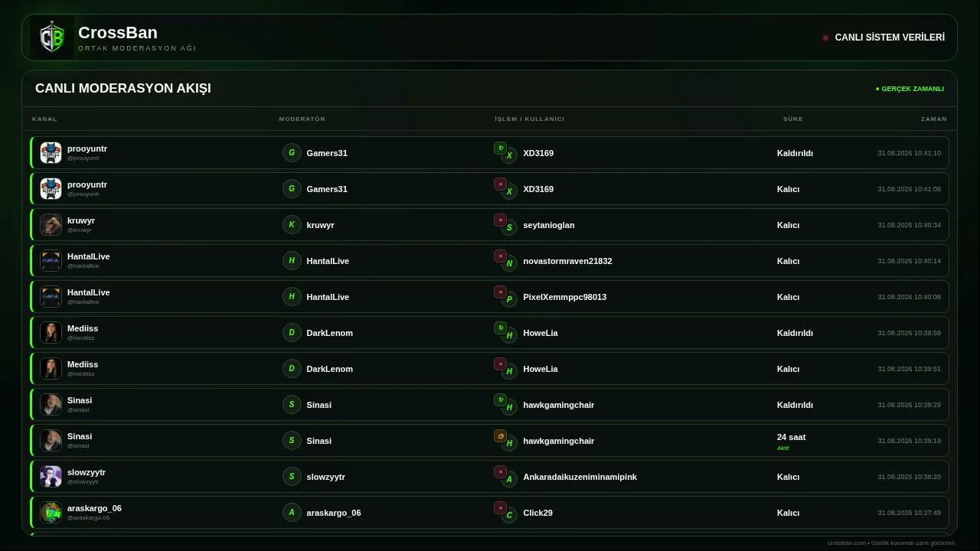
Task: Click the orange timeout clock icon for hawkgamingchair
Action: (x=500, y=435)
